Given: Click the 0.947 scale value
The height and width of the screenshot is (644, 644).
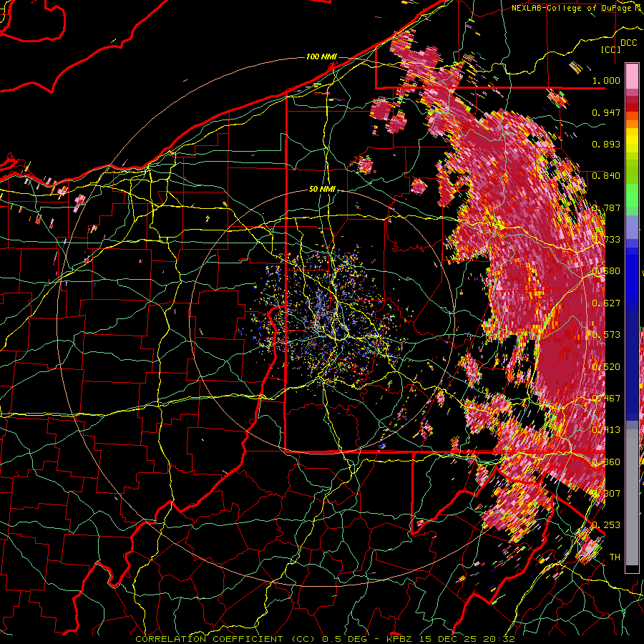Looking at the screenshot, I should pos(606,112).
